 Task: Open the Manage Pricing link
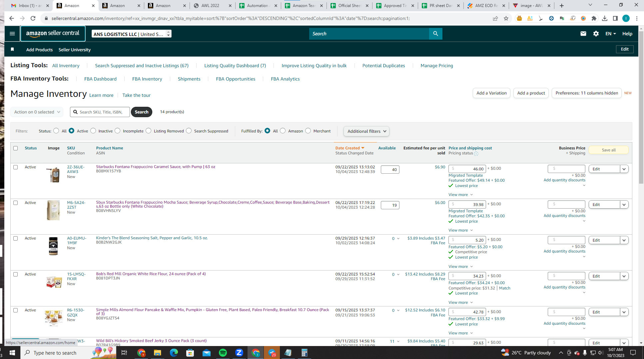437,66
